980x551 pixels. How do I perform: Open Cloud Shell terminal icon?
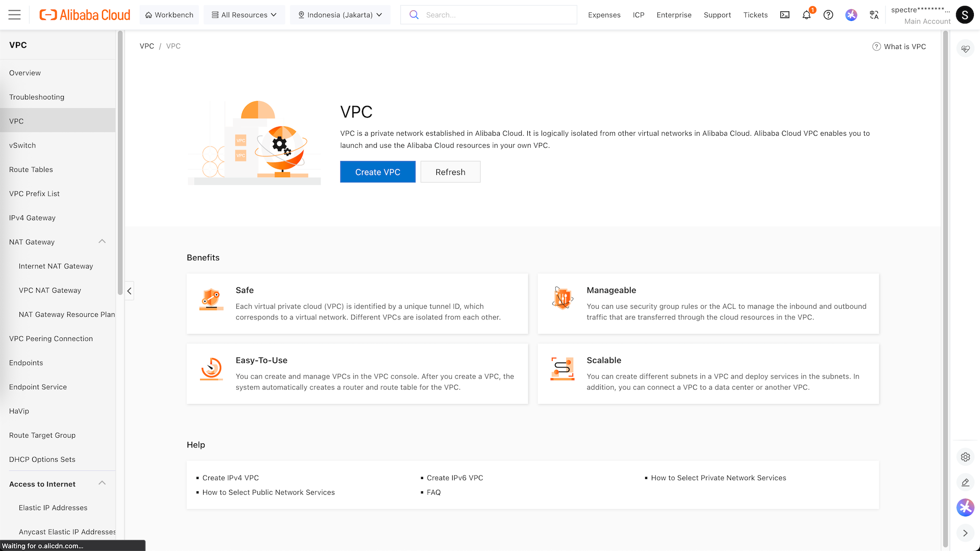[785, 15]
